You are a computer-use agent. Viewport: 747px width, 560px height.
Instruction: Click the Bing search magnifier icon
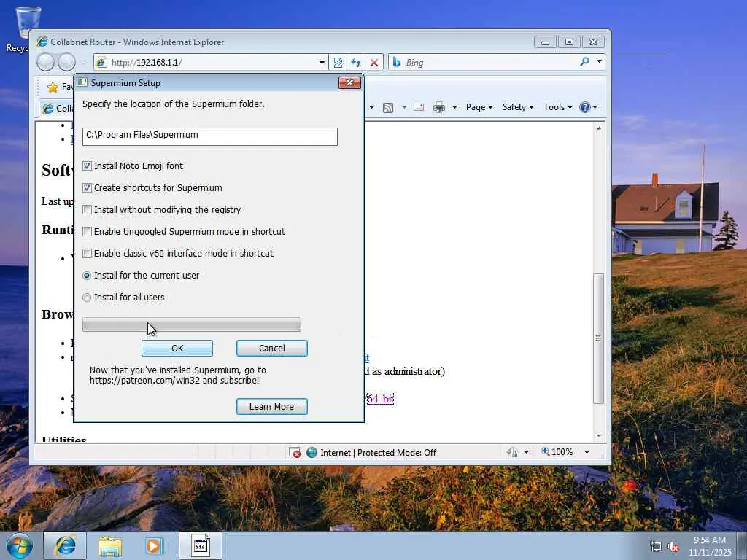tap(584, 62)
